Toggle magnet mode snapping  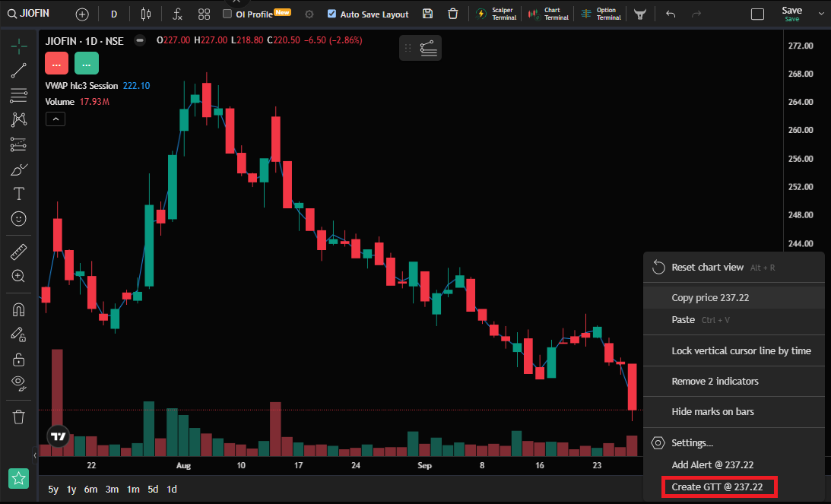point(19,309)
